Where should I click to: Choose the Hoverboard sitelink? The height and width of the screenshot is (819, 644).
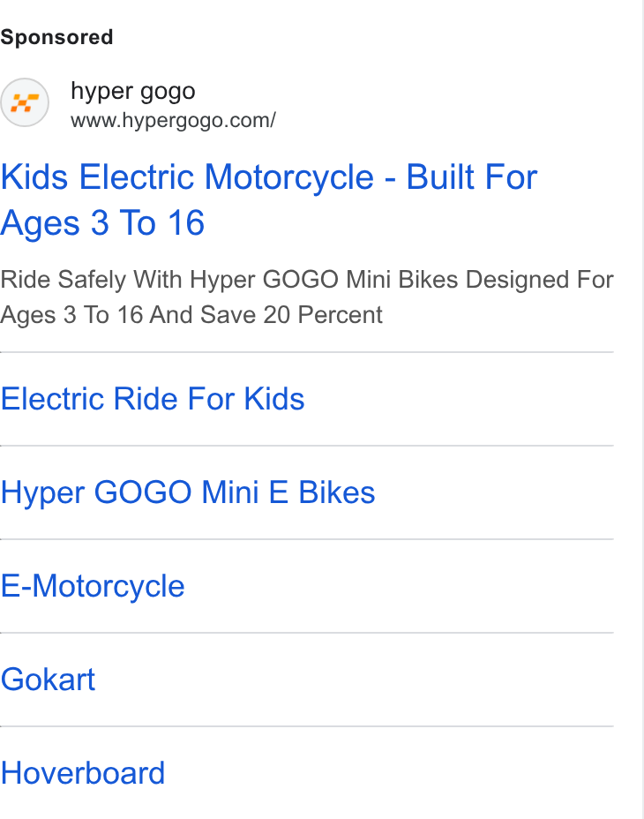[x=83, y=773]
